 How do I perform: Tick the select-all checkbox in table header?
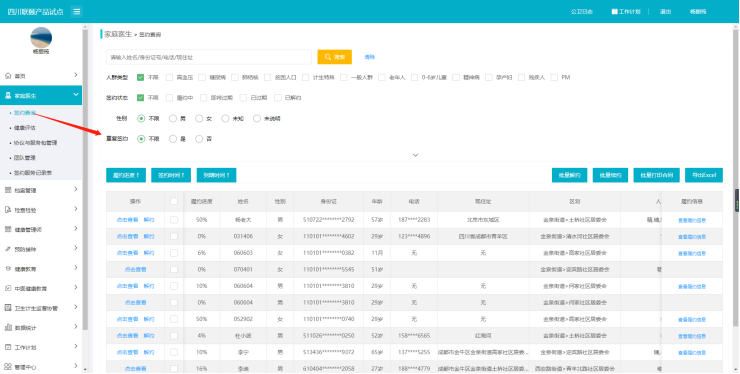tap(174, 201)
